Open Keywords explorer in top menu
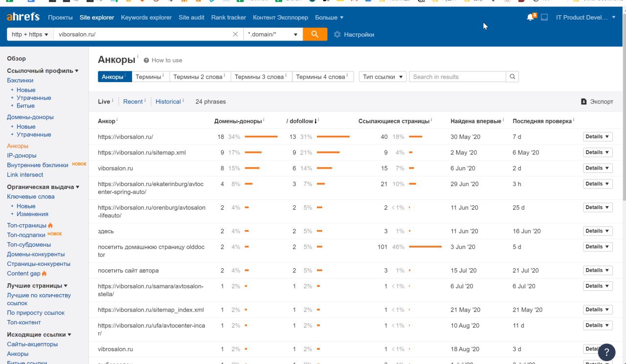Viewport: 626px width, 364px height. click(146, 18)
